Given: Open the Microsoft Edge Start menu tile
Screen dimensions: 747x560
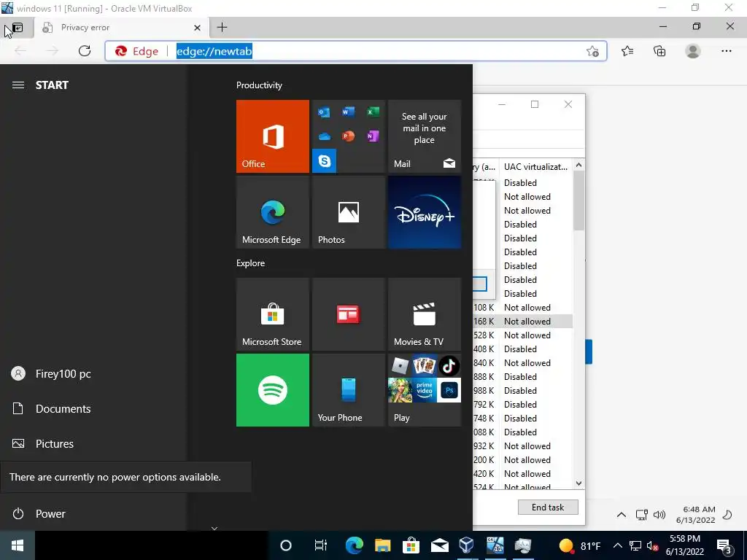Looking at the screenshot, I should click(273, 212).
